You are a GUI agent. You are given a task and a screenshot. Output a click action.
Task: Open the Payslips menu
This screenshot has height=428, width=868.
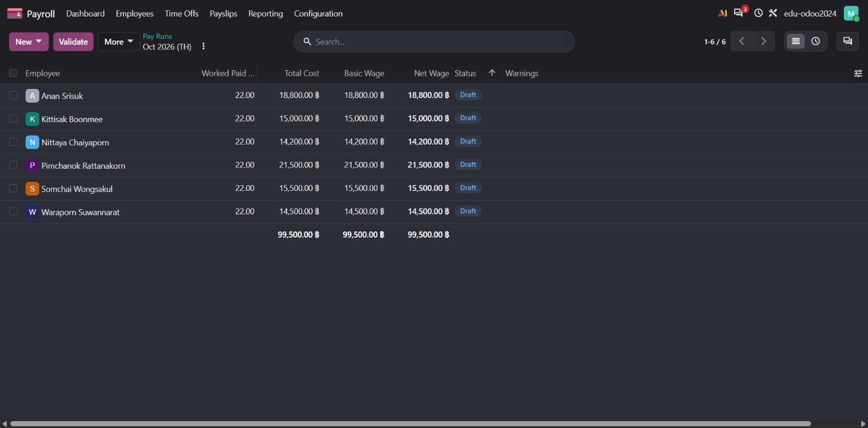(223, 13)
